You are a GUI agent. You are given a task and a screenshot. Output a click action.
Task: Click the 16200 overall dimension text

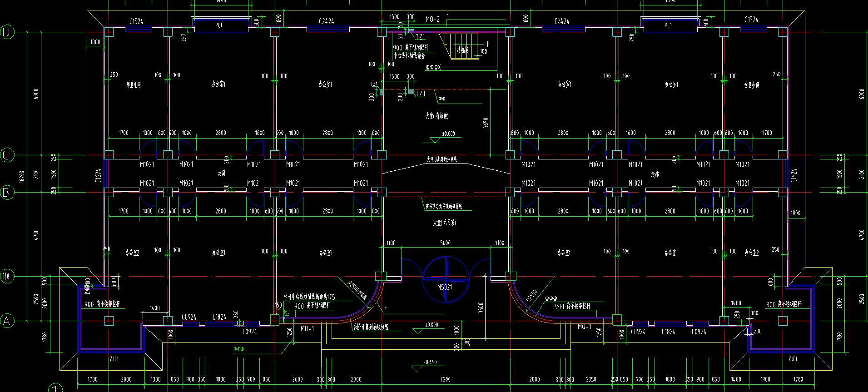coord(21,177)
